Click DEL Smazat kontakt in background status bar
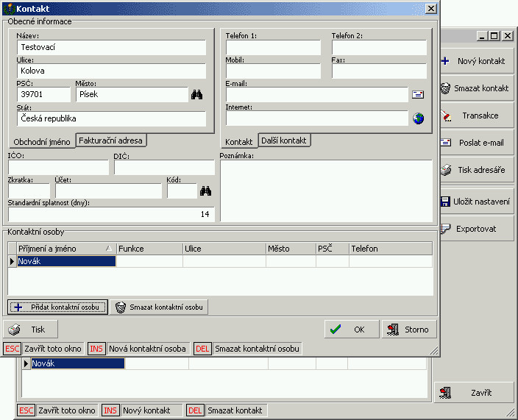The image size is (518, 420). [x=227, y=410]
